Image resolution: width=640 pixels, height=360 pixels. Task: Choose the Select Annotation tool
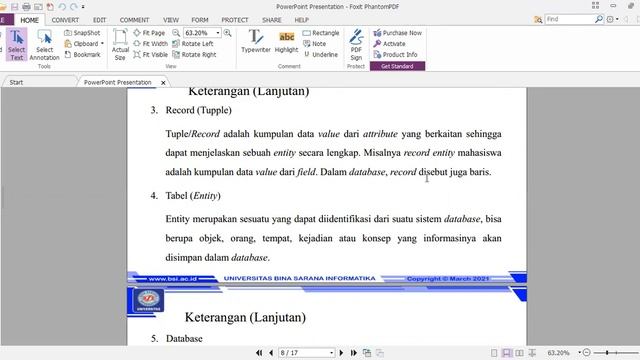click(x=44, y=45)
